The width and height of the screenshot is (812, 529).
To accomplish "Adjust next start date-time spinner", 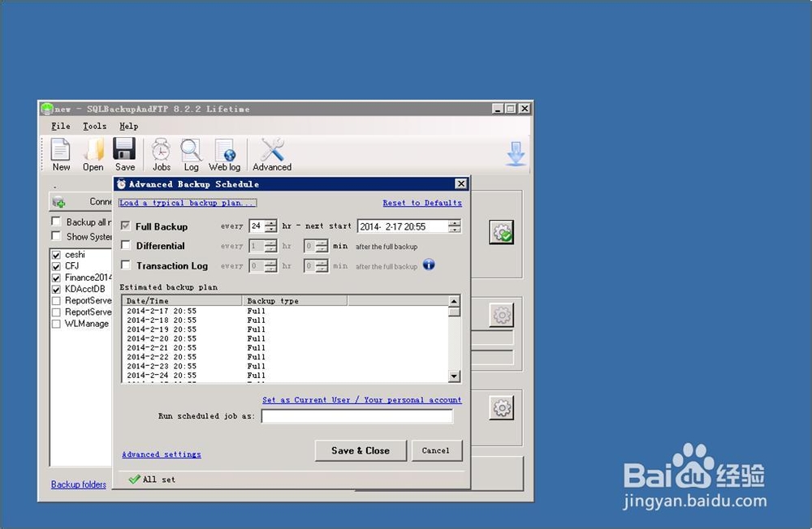I will [x=454, y=226].
